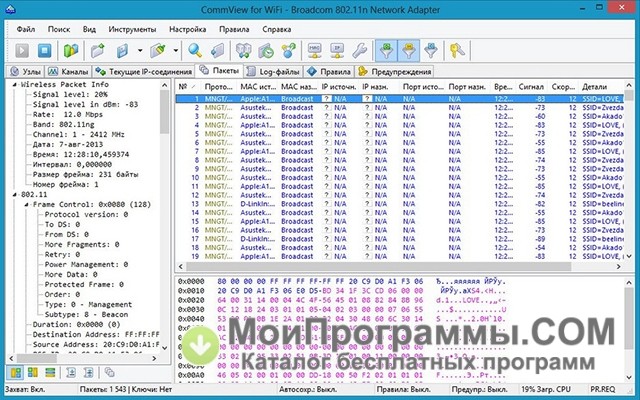The height and width of the screenshot is (400, 640).
Task: Click the hex view scroll-down arrow
Action: pos(629,377)
